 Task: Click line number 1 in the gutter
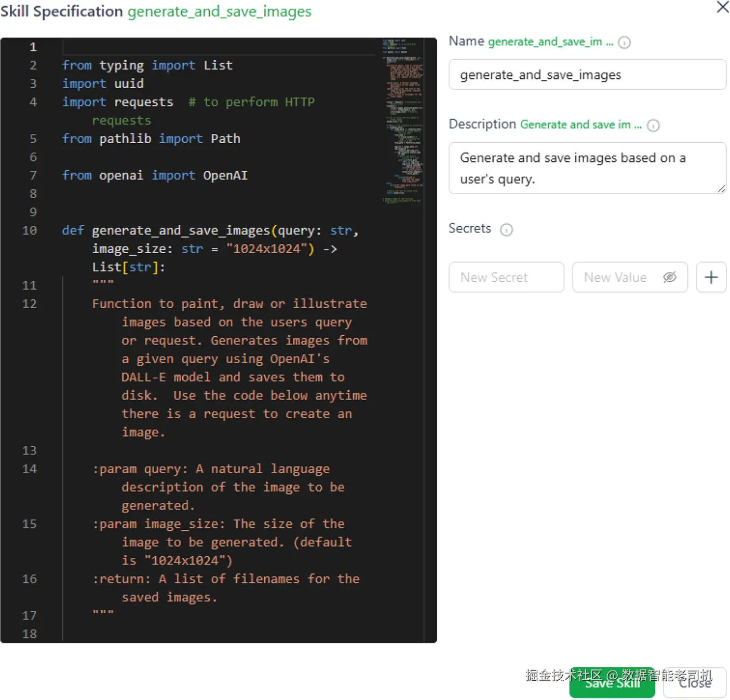pos(33,47)
